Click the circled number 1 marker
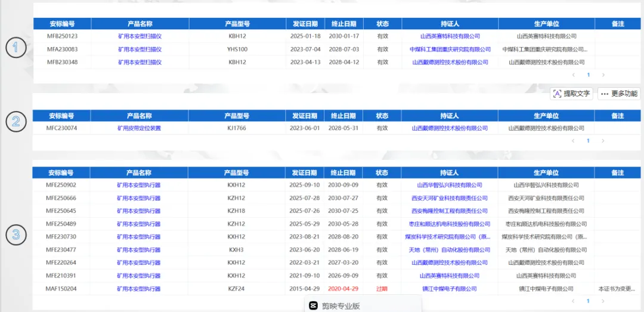Viewport: 644px width, 312px height. 16,48
